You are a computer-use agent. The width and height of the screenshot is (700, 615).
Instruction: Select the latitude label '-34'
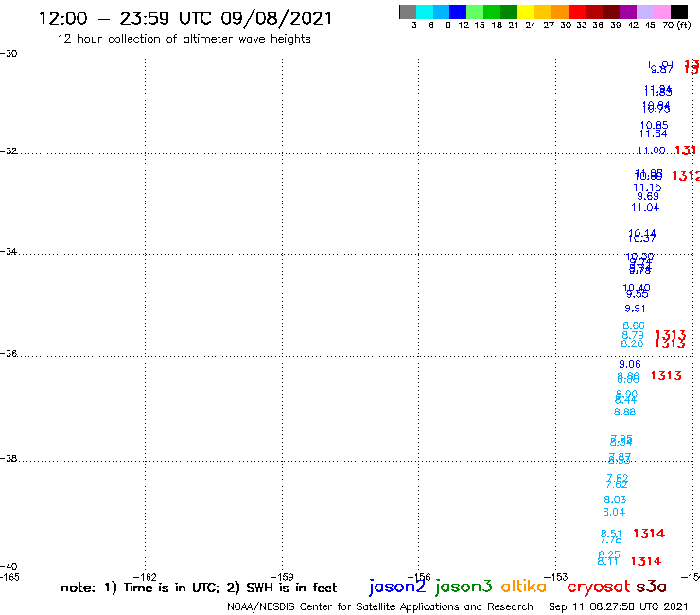[x=9, y=252]
